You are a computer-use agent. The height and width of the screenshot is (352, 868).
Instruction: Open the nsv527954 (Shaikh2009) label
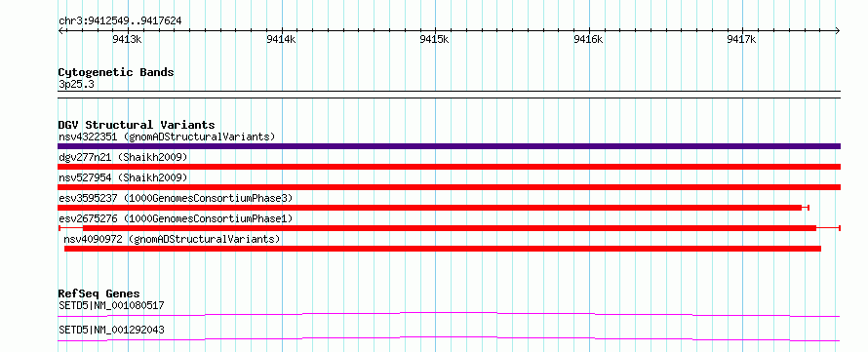pos(124,177)
